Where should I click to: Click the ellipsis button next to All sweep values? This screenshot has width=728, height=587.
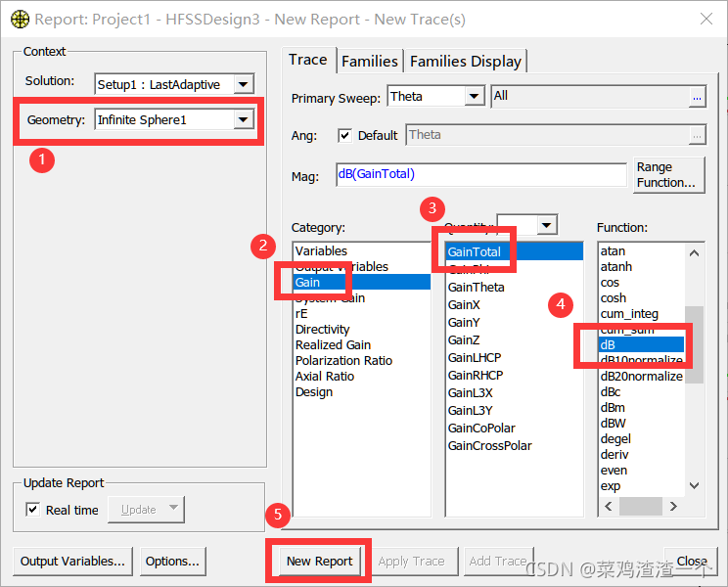[x=697, y=97]
